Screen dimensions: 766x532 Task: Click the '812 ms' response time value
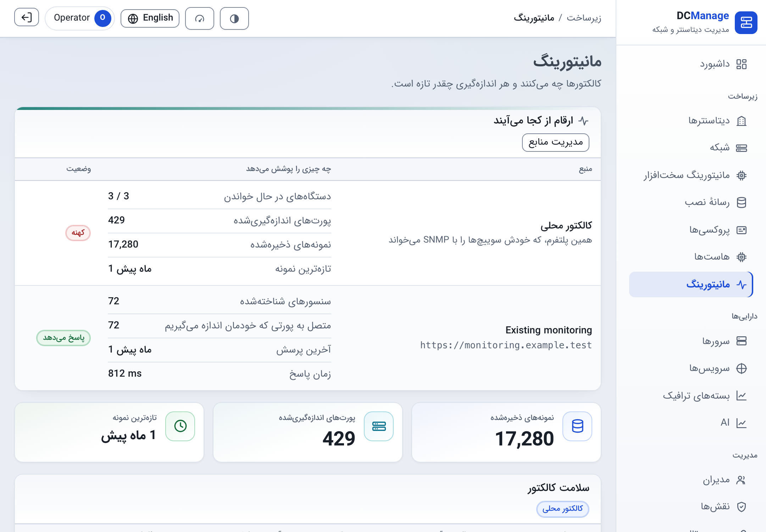[125, 373]
